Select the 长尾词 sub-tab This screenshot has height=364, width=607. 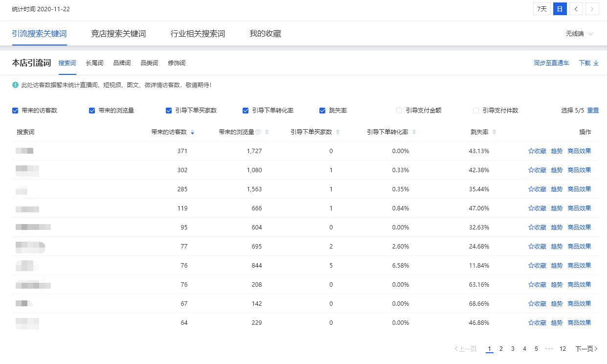point(94,63)
